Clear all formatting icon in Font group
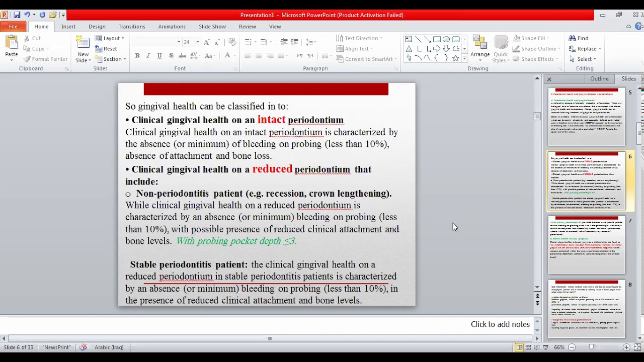 (x=232, y=42)
